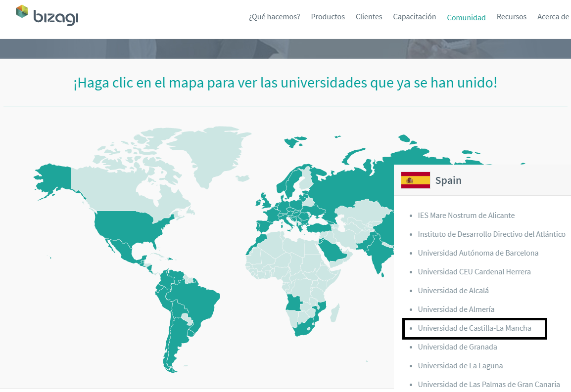The height and width of the screenshot is (392, 571).
Task: Select Instituto de Desarrollo Directivo del Atlántico
Action: pos(492,234)
